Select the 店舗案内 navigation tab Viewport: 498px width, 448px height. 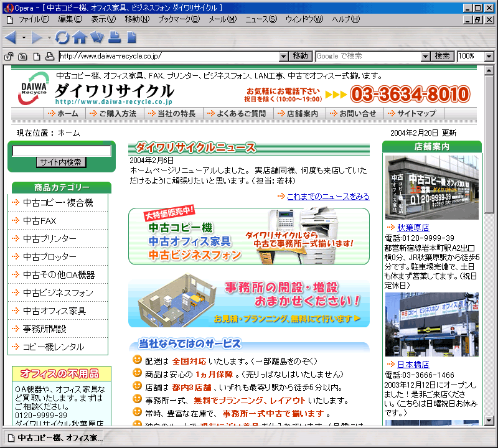[x=299, y=114]
